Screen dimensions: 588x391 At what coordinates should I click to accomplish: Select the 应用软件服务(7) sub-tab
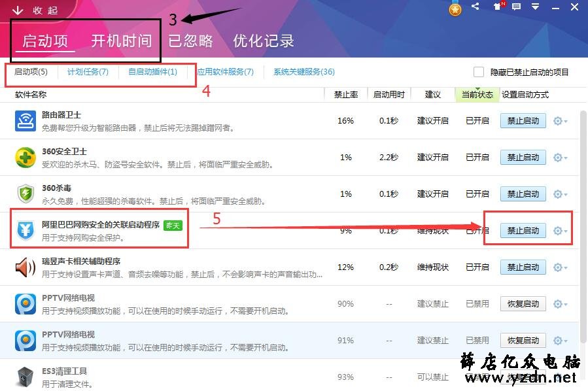click(226, 72)
